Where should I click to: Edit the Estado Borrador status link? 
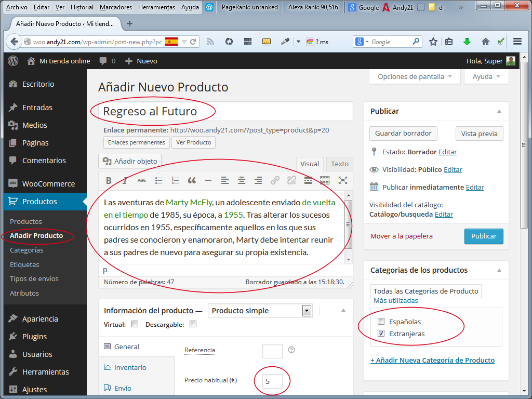click(447, 152)
